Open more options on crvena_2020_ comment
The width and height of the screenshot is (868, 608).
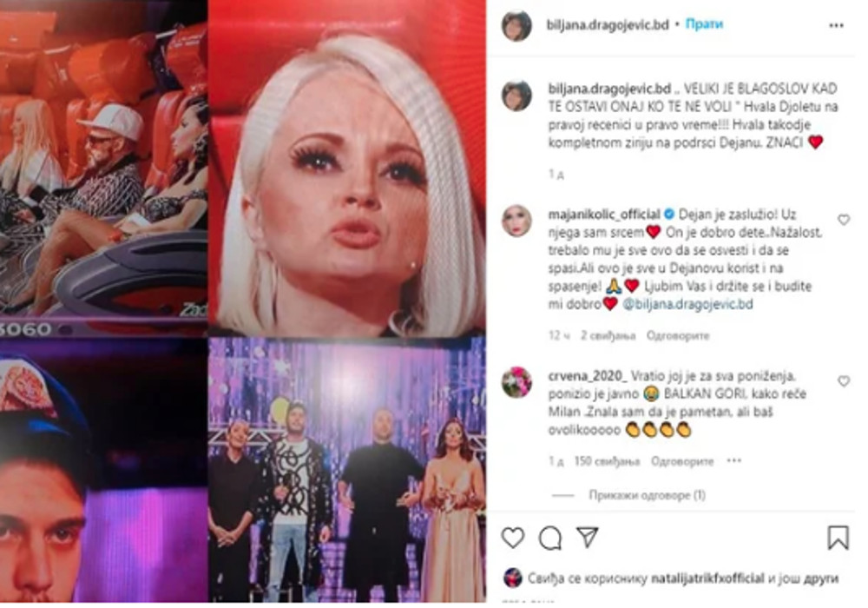point(734,460)
